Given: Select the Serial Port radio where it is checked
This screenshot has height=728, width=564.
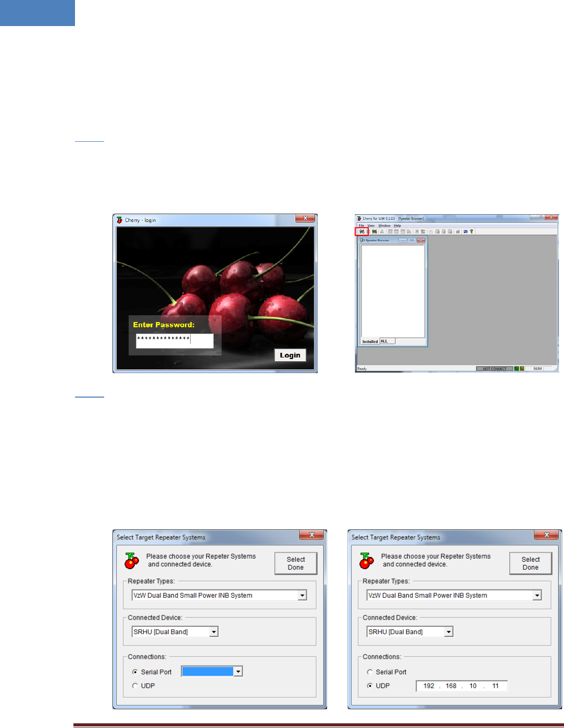Looking at the screenshot, I should (135, 672).
